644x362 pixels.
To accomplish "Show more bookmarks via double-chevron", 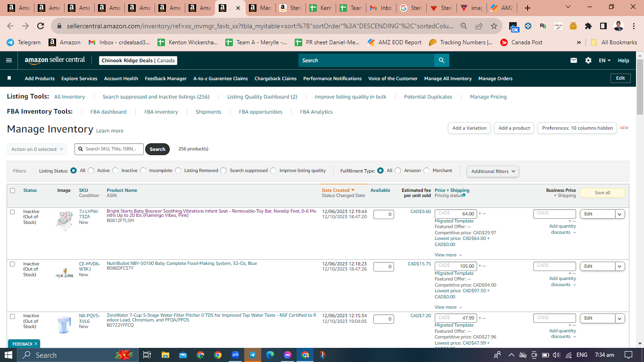I will point(579,42).
